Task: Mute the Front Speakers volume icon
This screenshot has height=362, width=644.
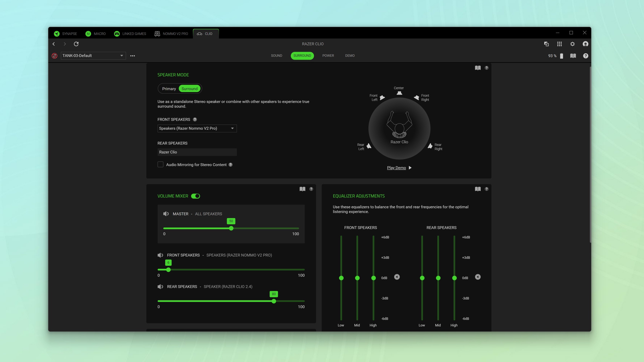Action: 160,255
